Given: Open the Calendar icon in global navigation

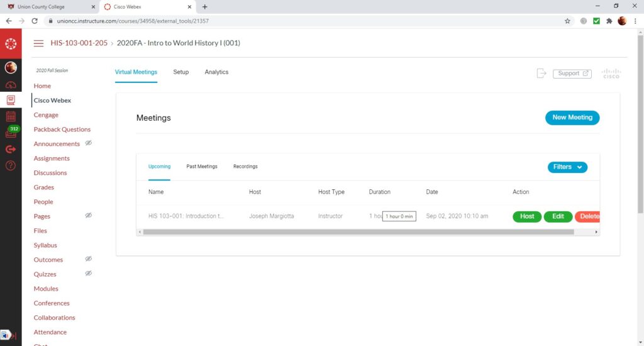Looking at the screenshot, I should point(11,116).
